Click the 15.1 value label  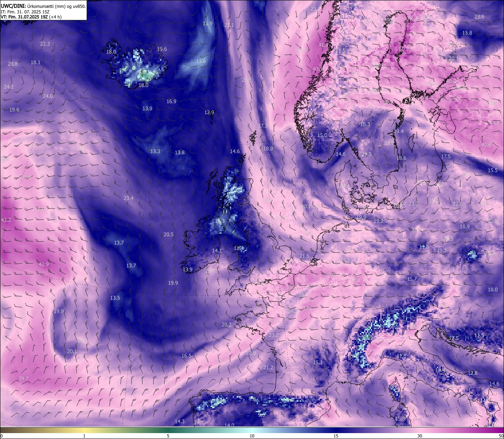318,362
